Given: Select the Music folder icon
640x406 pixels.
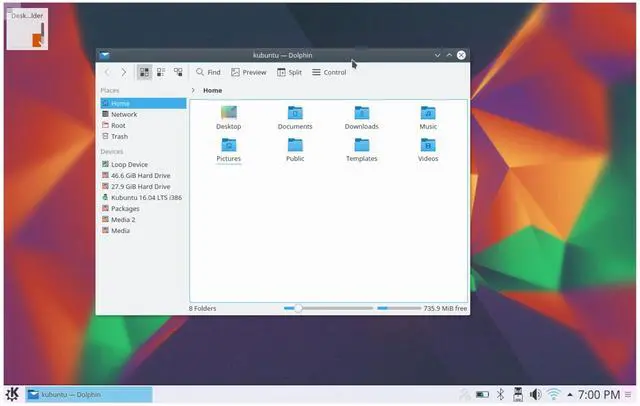Looking at the screenshot, I should pyautogui.click(x=428, y=113).
